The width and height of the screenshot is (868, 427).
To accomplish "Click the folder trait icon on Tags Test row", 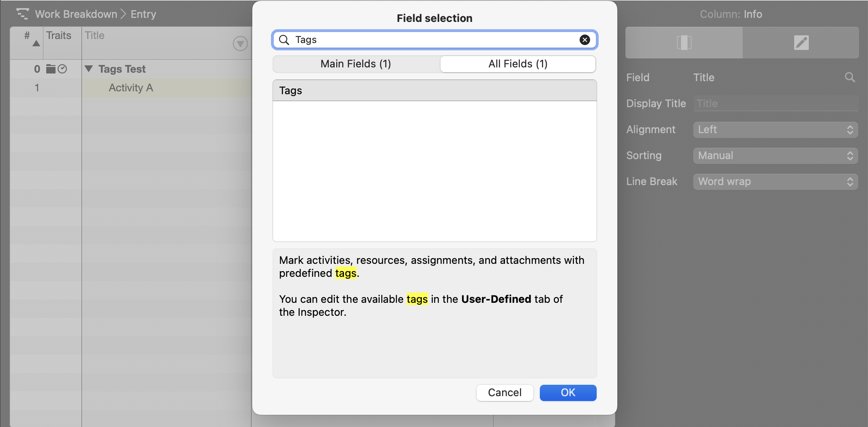I will click(51, 69).
